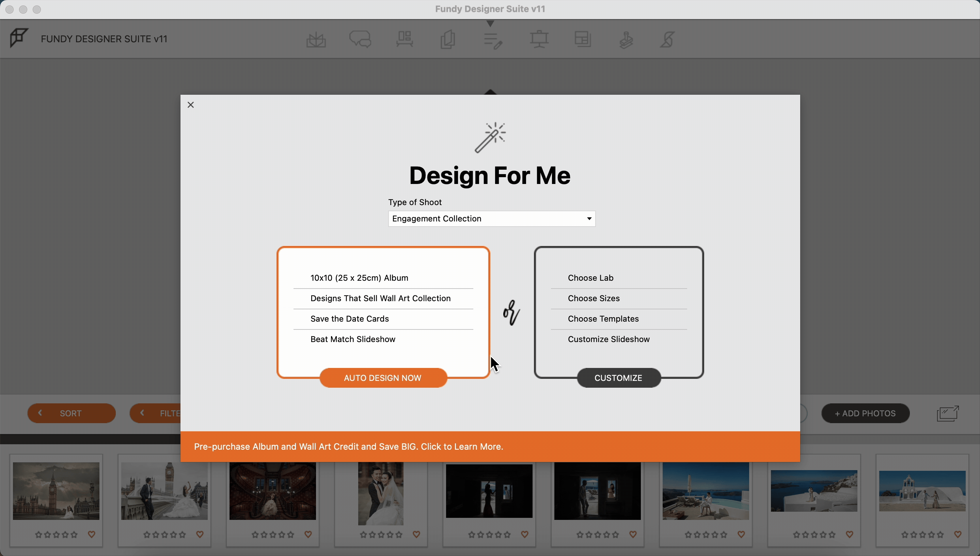Favorite the Big Ben cloudy sky photo
The height and width of the screenshot is (556, 980).
tap(92, 535)
